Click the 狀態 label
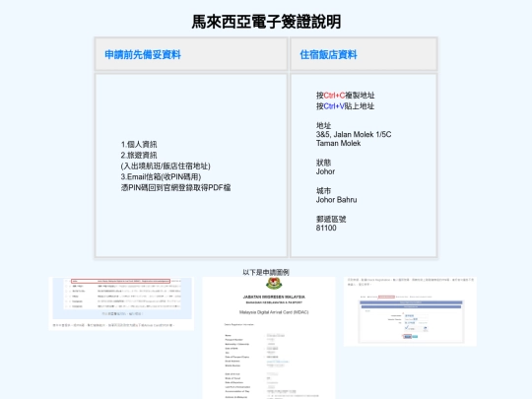The width and height of the screenshot is (532, 399). (x=323, y=163)
